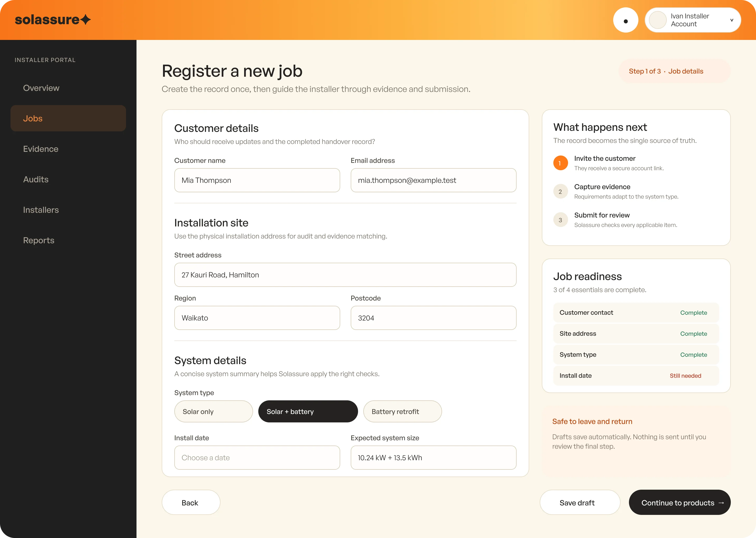756x538 pixels.
Task: Navigate to Installers page
Action: click(68, 210)
